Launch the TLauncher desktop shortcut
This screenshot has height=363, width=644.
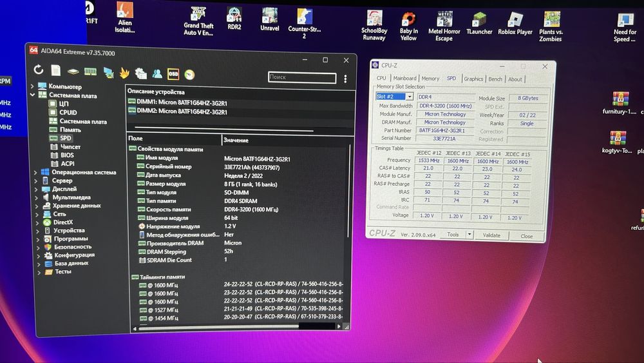point(479,24)
